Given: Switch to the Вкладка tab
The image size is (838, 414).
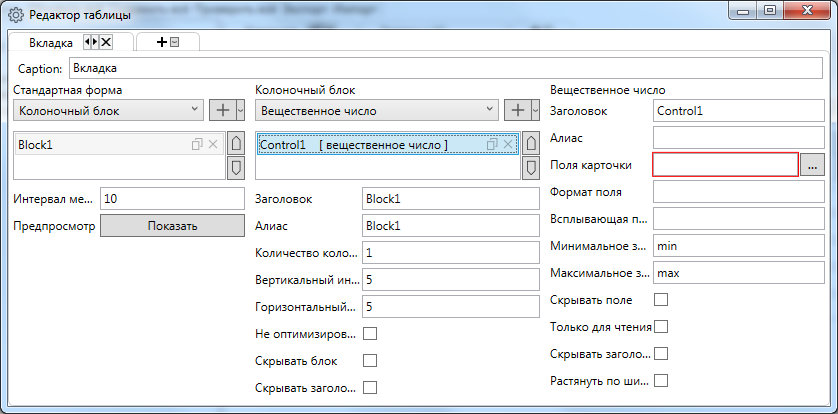Looking at the screenshot, I should click(46, 43).
